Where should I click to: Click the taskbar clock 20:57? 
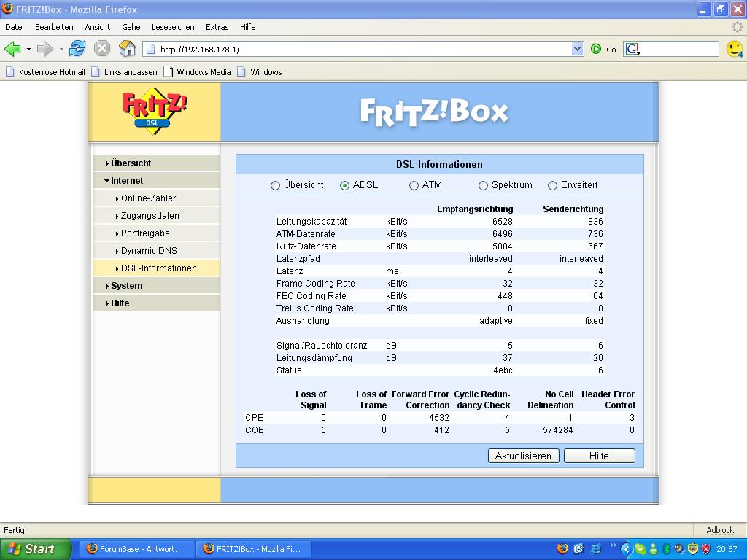pos(727,549)
